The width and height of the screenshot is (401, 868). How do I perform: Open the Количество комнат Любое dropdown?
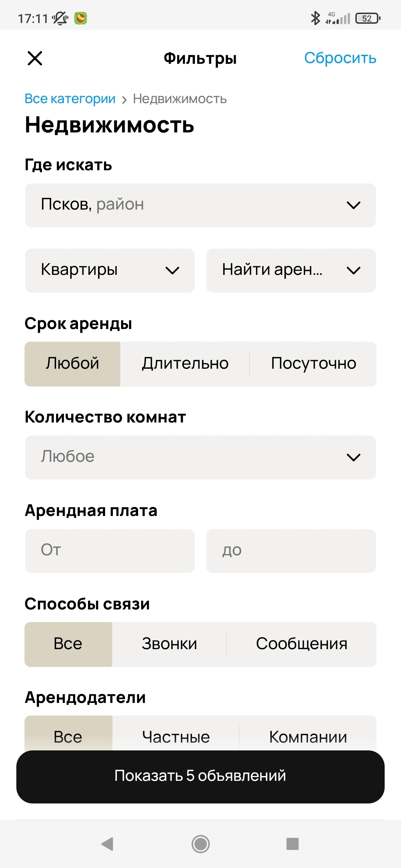(x=200, y=457)
